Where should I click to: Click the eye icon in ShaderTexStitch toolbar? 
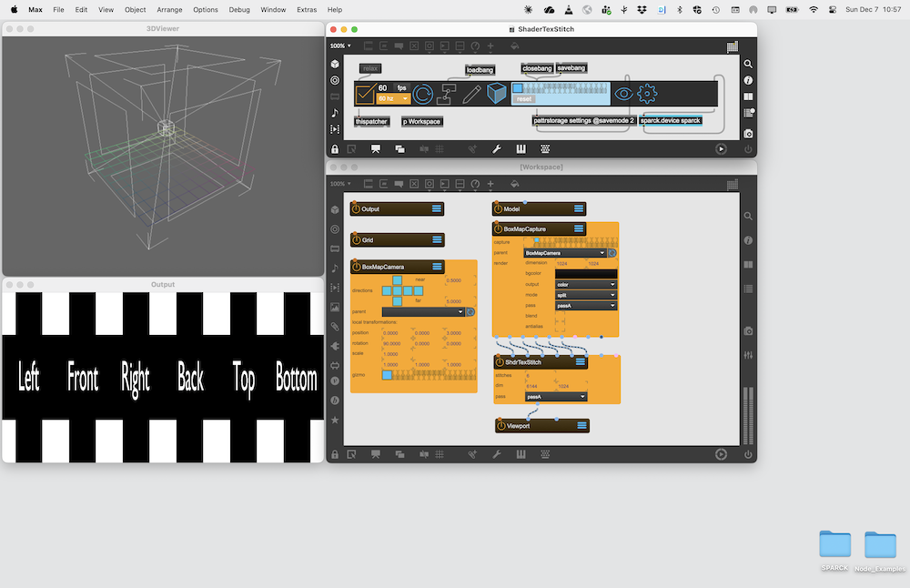(x=623, y=94)
